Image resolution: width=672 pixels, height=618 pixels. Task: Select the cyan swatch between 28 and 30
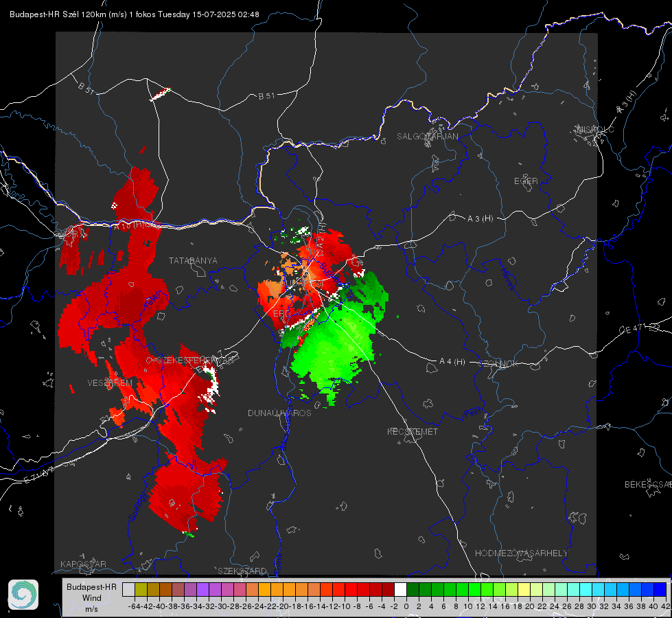[x=586, y=589]
